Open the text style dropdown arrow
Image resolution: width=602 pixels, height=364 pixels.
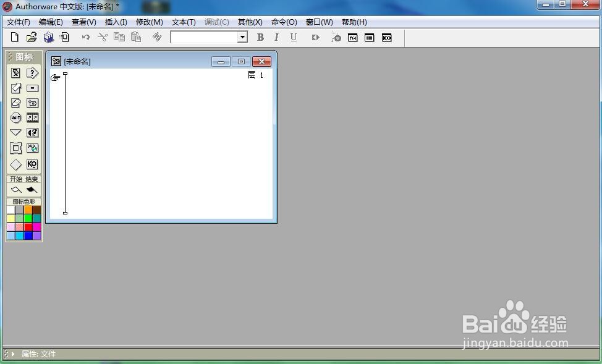[x=242, y=37]
